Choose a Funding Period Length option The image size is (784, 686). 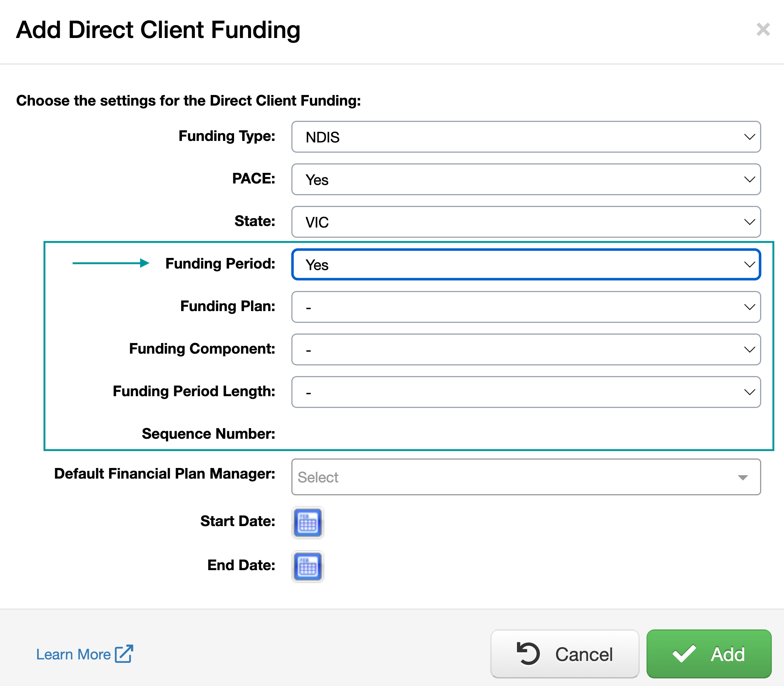tap(526, 392)
